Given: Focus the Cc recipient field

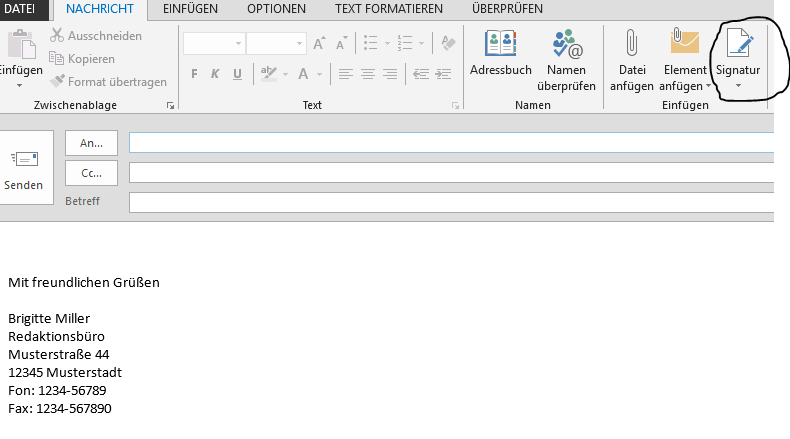Looking at the screenshot, I should pyautogui.click(x=451, y=172).
